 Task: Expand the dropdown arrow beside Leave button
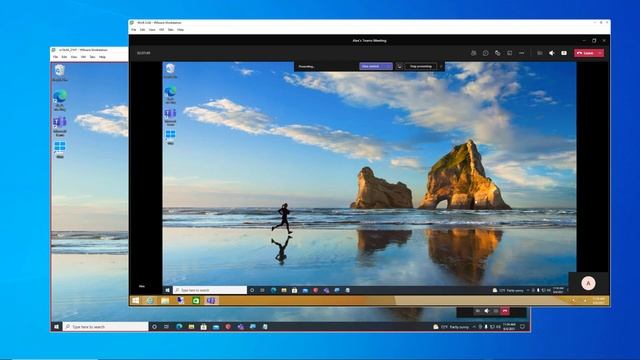[x=600, y=53]
